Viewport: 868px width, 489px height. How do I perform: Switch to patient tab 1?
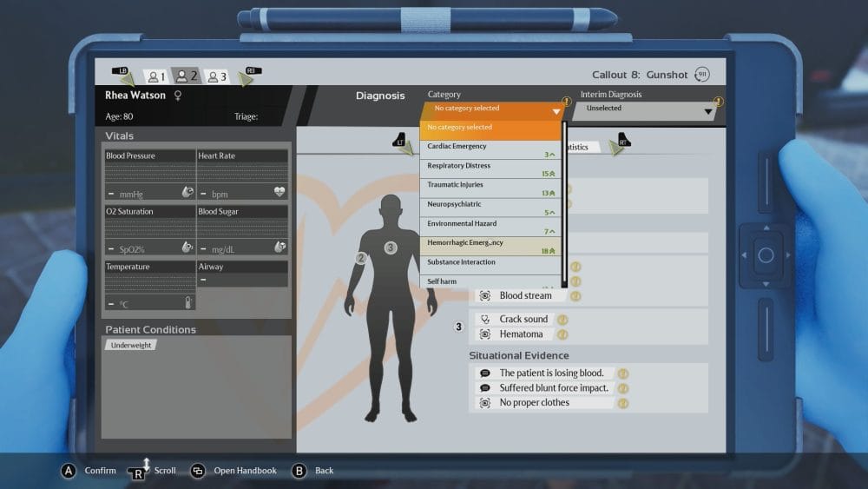(x=156, y=76)
